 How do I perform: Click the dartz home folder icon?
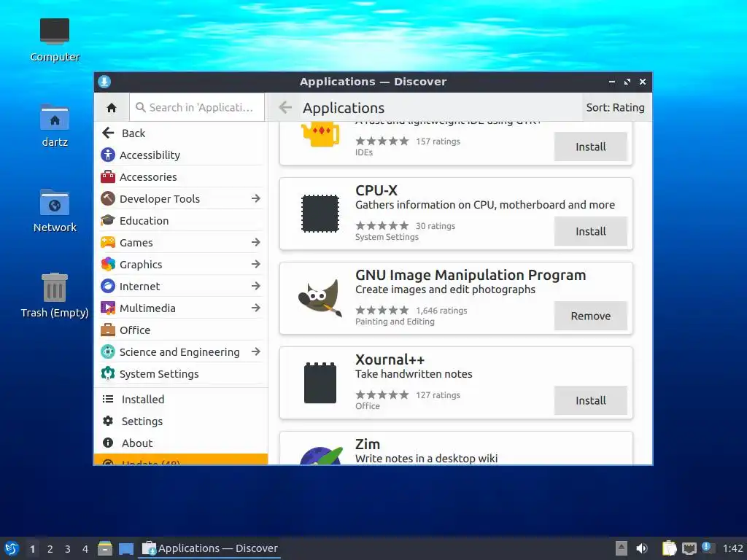(54, 117)
